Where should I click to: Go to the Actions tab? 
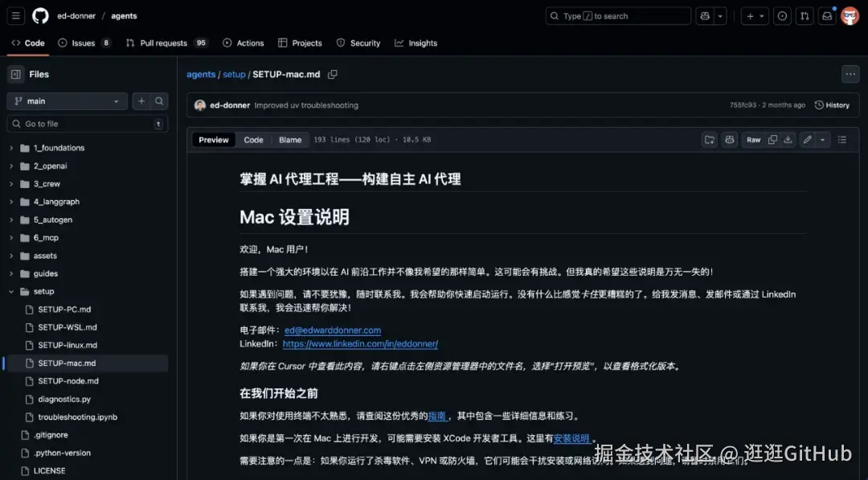pyautogui.click(x=244, y=43)
